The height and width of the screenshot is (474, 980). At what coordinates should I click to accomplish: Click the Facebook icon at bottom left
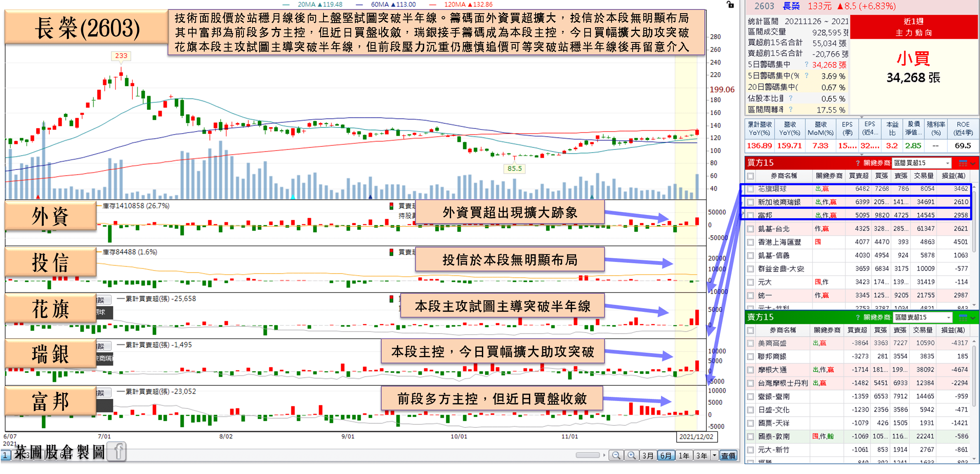[x=117, y=451]
